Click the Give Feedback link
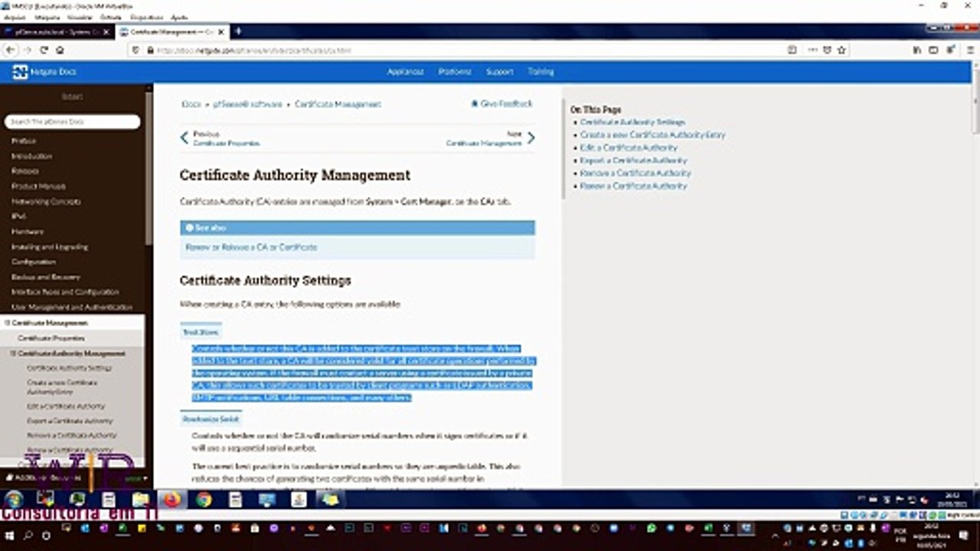Screen dimensions: 980x551 pos(502,104)
